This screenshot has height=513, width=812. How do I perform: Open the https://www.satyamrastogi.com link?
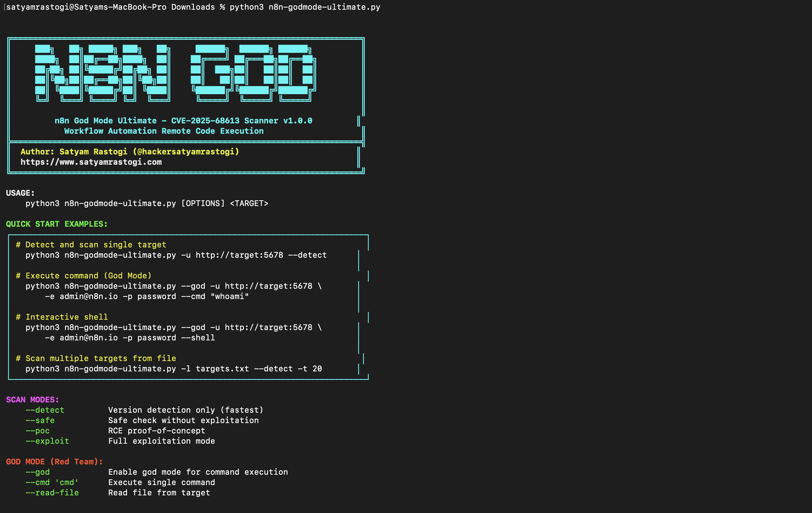(91, 162)
